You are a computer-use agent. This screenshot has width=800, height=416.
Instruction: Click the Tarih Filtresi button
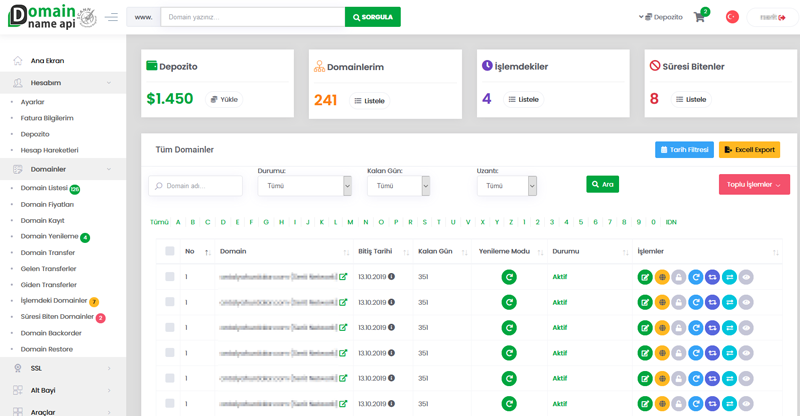(x=684, y=150)
